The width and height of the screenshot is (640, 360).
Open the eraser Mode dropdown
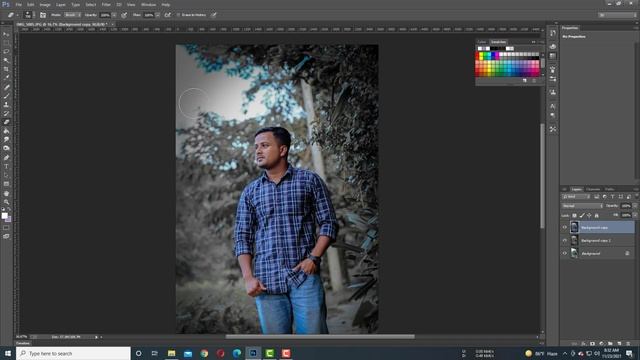coord(72,15)
